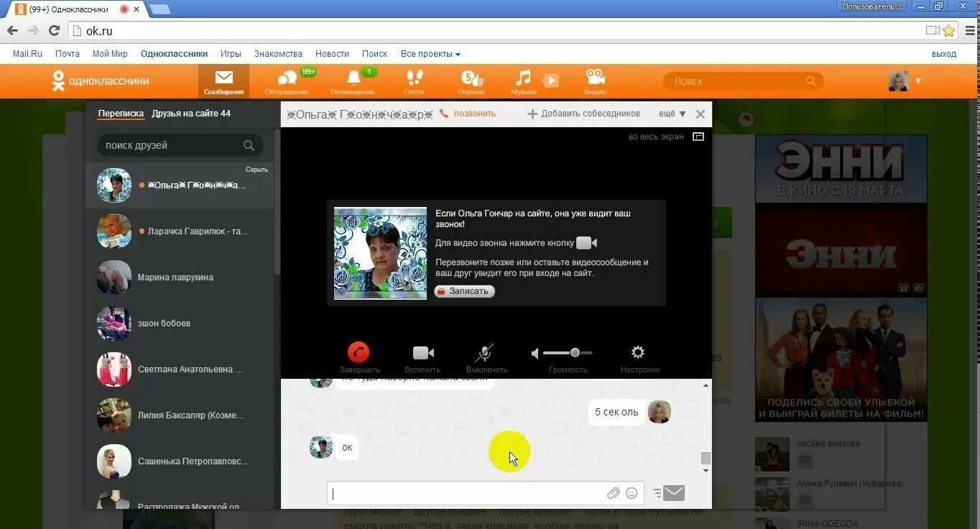Click the fullscreen icon in call
980x529 pixels.
(698, 137)
